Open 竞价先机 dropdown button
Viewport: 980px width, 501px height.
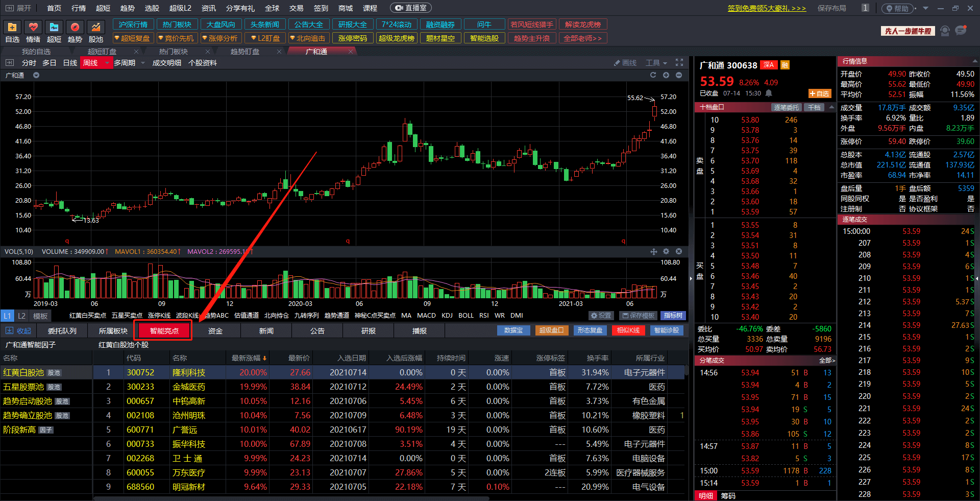tap(176, 38)
